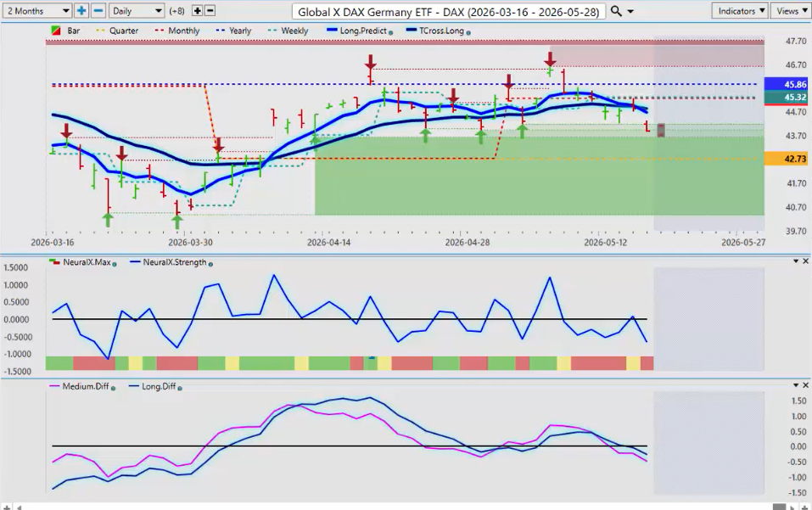The height and width of the screenshot is (510, 812).
Task: Click the NeuralX.Strength legend label
Action: [175, 262]
